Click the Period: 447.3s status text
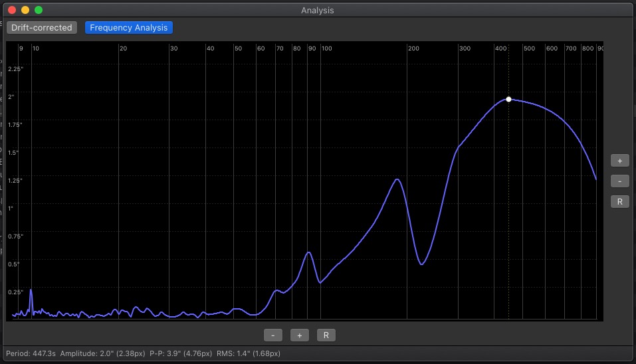Image resolution: width=636 pixels, height=364 pixels. tap(31, 353)
